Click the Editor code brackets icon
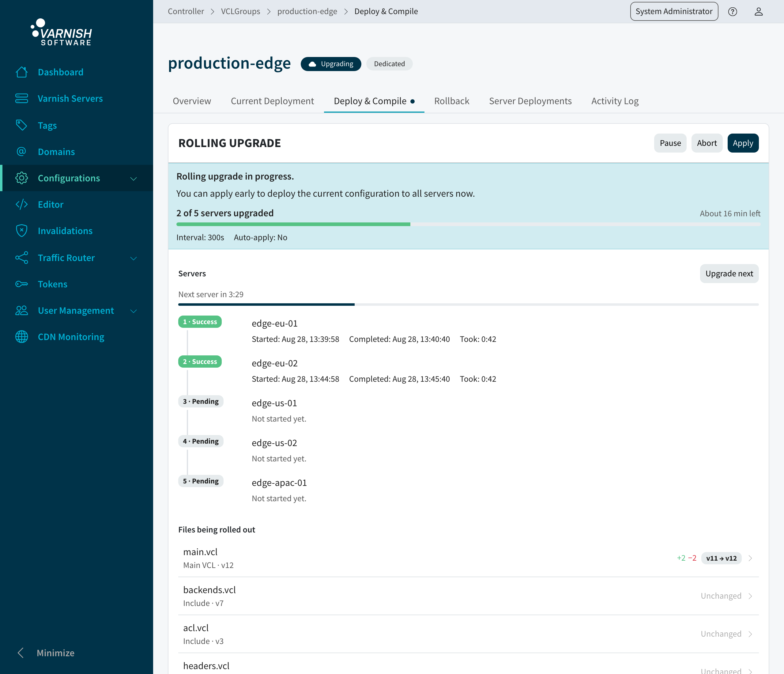 [21, 204]
